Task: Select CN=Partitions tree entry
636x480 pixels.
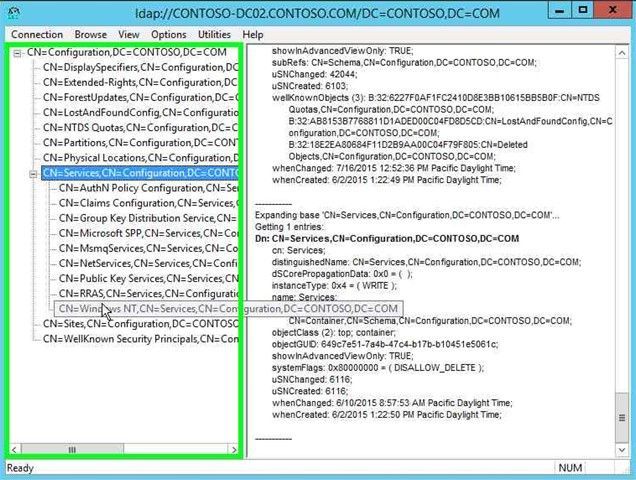Action: tap(140, 143)
